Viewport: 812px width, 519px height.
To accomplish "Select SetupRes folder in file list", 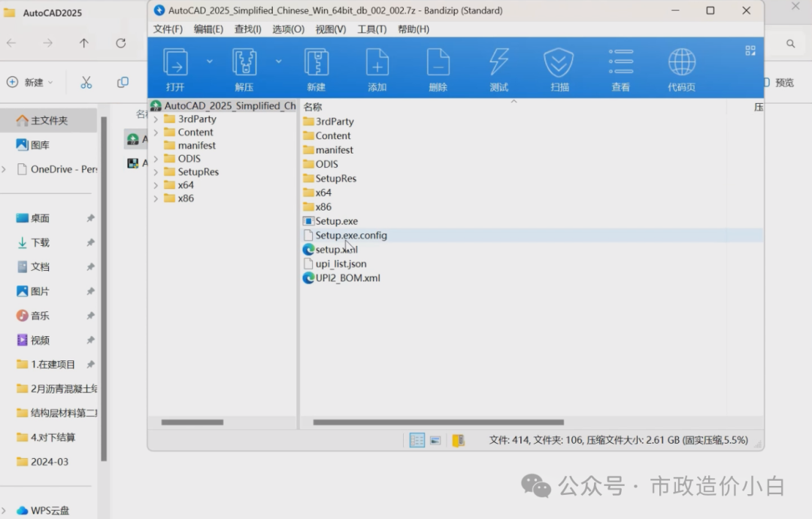I will click(329, 178).
